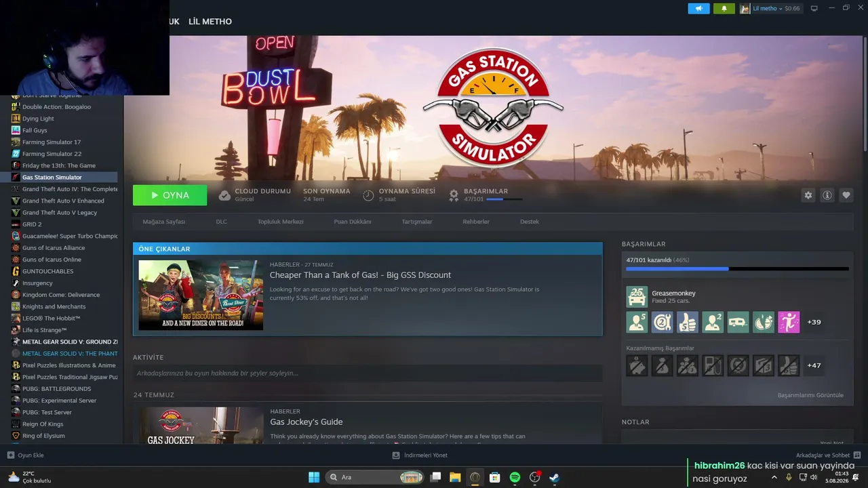Show the +39 more earned achievements
The width and height of the screenshot is (868, 488).
[x=814, y=322]
